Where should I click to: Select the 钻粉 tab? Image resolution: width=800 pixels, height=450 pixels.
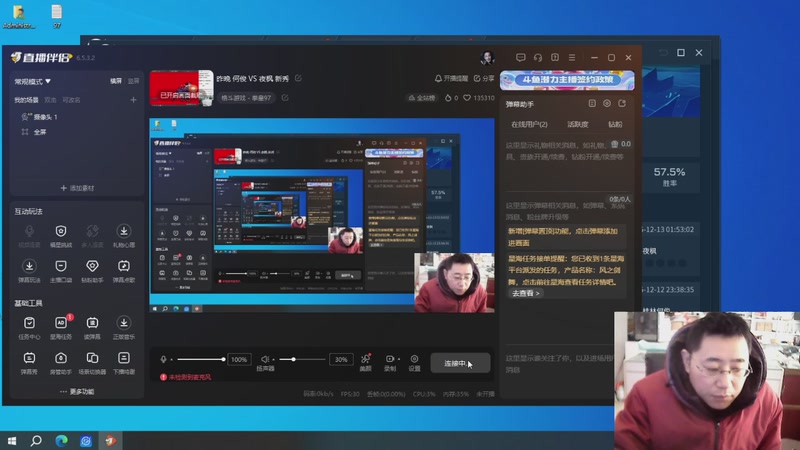[615, 124]
